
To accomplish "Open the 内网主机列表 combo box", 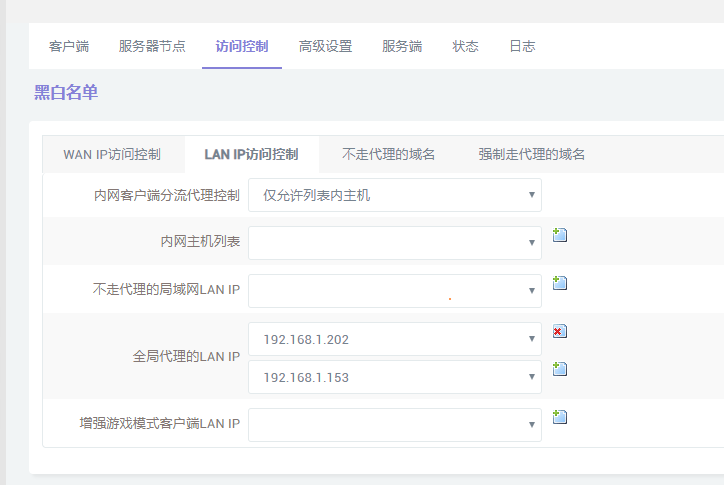I will [395, 242].
